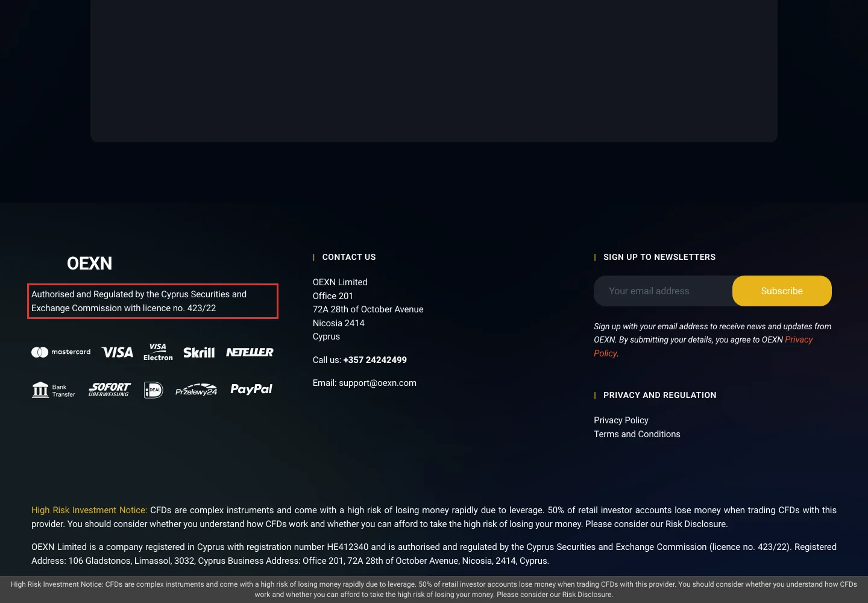Click the PRIVACY AND REGULATION heading
This screenshot has height=603, width=868.
coord(660,395)
